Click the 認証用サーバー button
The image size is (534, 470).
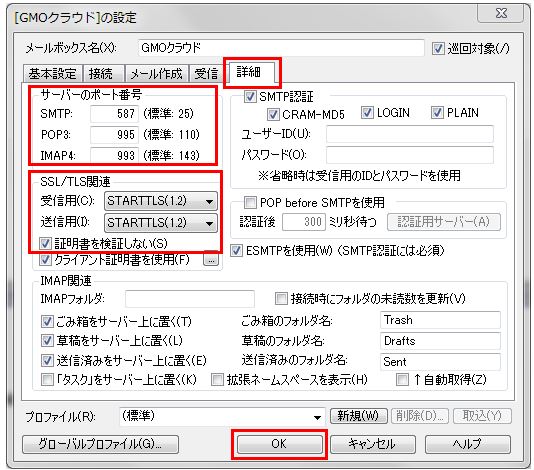(x=444, y=222)
